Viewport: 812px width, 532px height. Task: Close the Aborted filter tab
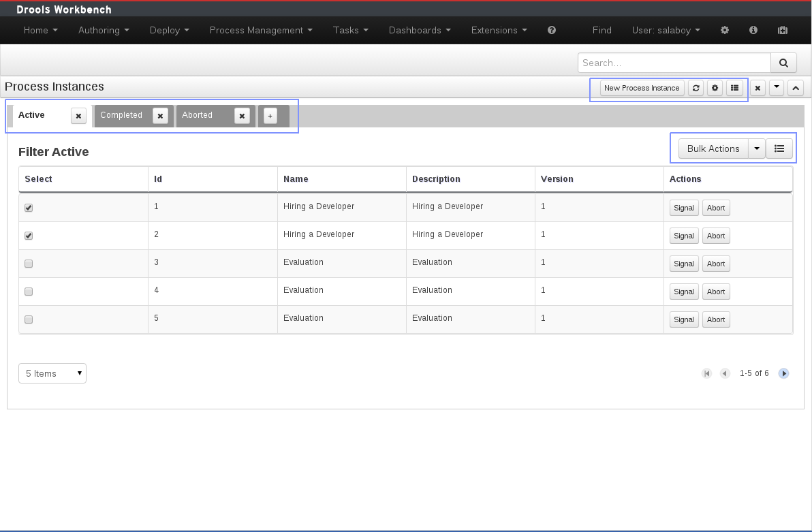tap(242, 116)
